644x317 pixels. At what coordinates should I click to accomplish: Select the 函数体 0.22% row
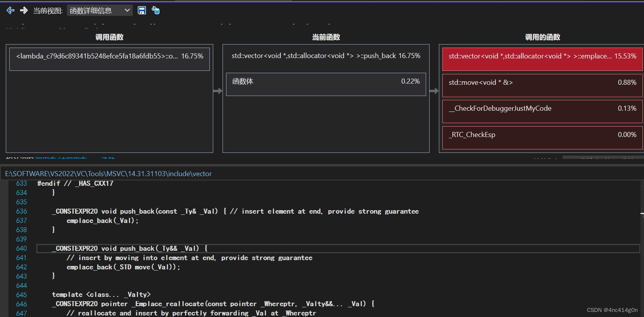pos(326,84)
